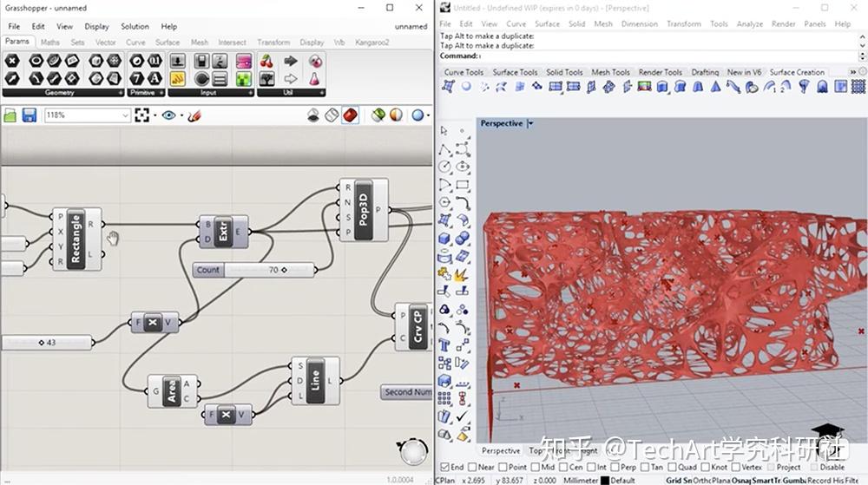The image size is (868, 485).
Task: Enable the Cen osnap checkbox
Action: (563, 468)
